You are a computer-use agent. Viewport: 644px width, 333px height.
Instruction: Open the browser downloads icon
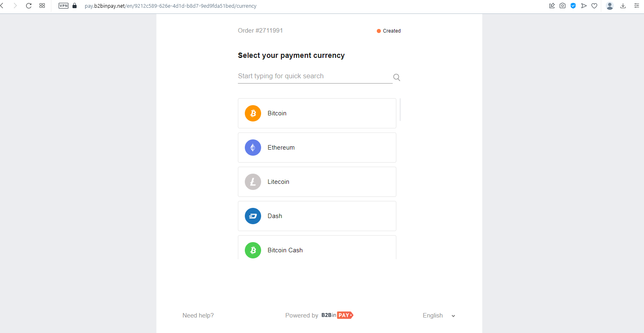click(623, 6)
